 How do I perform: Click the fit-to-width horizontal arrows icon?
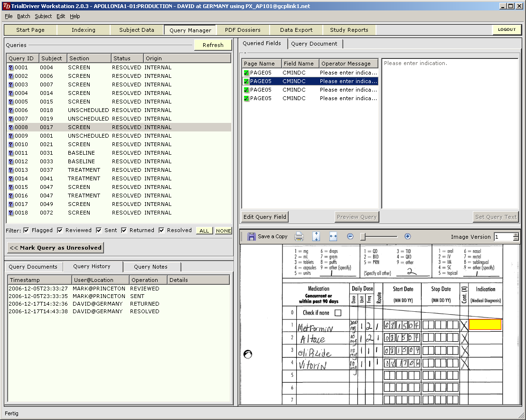point(333,236)
